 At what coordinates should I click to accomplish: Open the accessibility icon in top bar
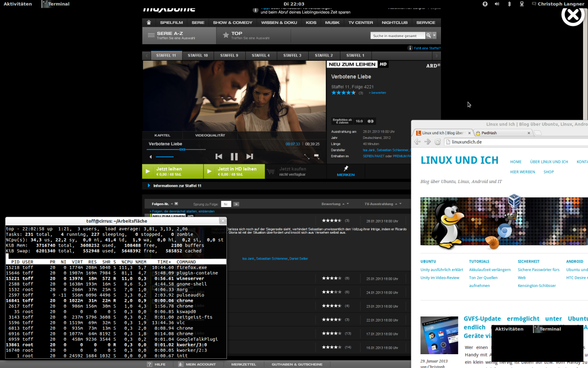485,4
